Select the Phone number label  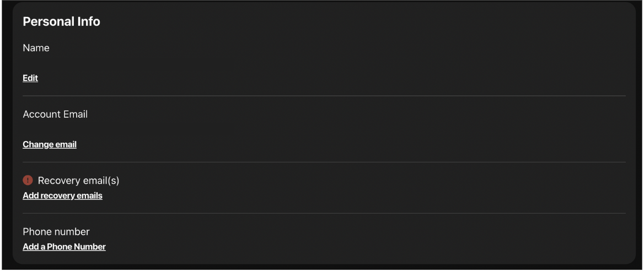point(56,231)
